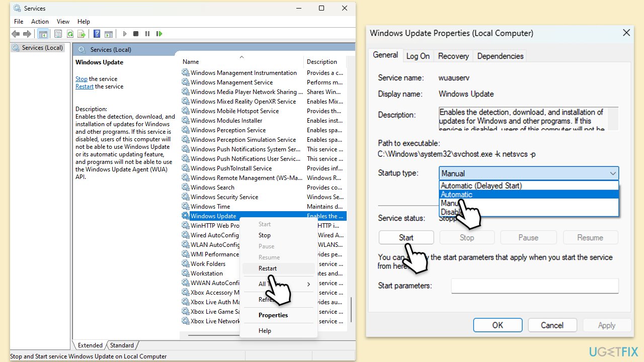Click the Start button in Properties dialog
This screenshot has height=362, width=644.
(406, 238)
